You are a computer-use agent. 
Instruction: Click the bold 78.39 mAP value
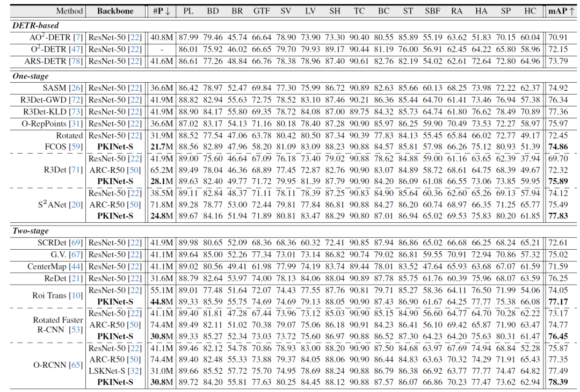[x=560, y=382]
